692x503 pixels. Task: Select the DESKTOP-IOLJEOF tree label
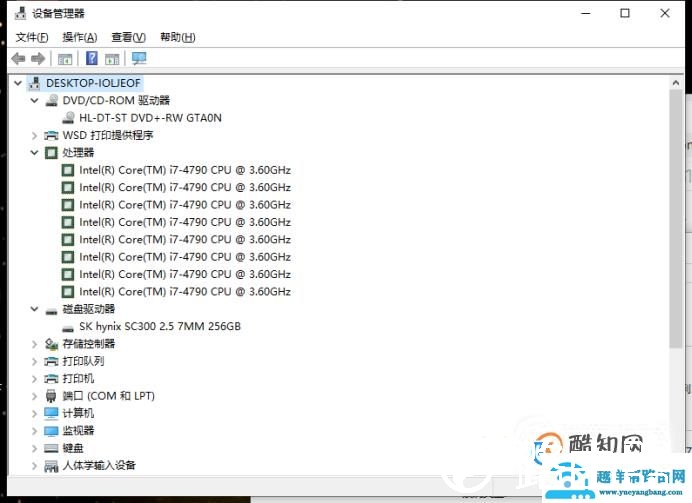93,83
